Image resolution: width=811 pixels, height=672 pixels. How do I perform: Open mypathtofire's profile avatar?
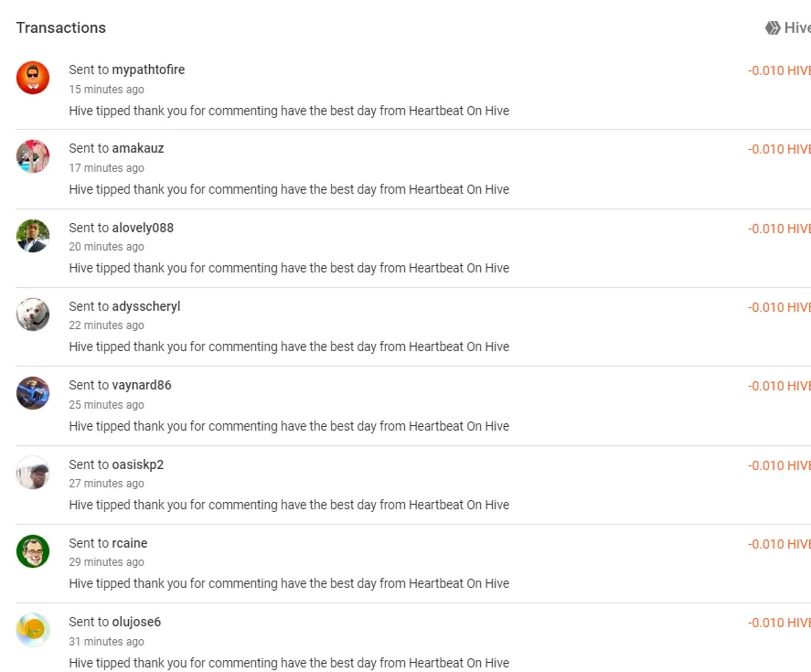33,78
